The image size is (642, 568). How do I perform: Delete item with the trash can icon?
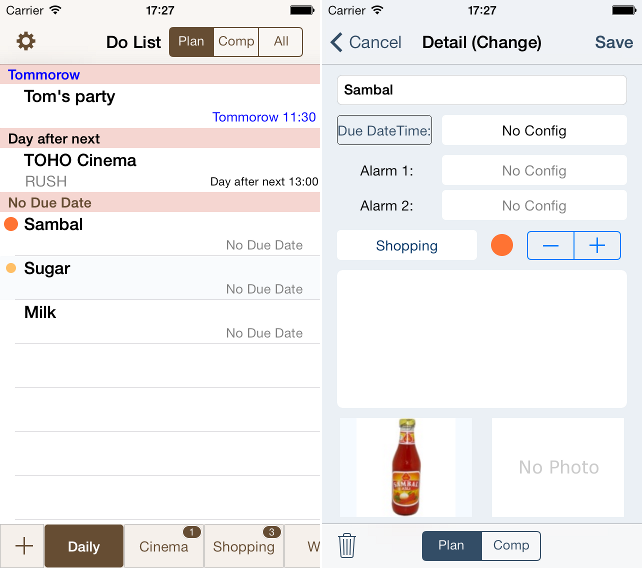pos(347,545)
